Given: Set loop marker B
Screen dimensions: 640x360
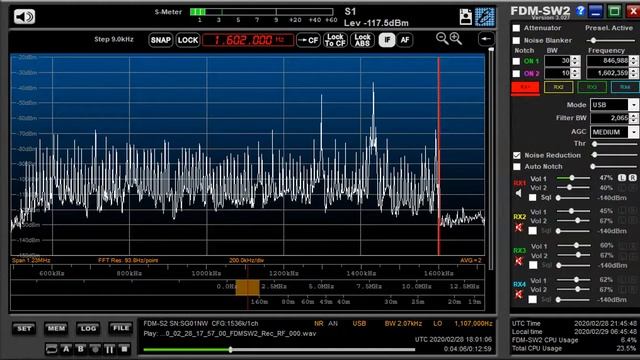Looking at the screenshot, I should click(81, 349).
